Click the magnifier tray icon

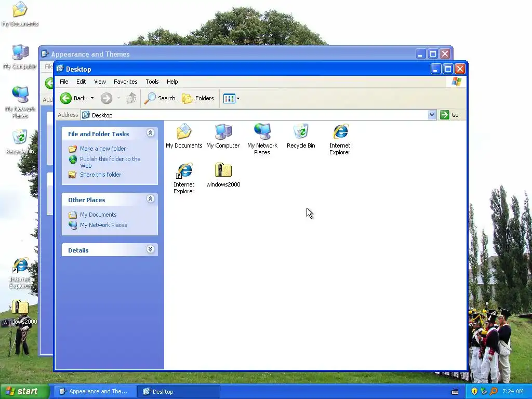pyautogui.click(x=494, y=391)
